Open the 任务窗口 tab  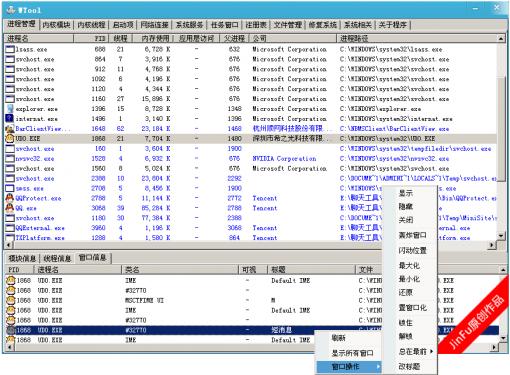[225, 25]
